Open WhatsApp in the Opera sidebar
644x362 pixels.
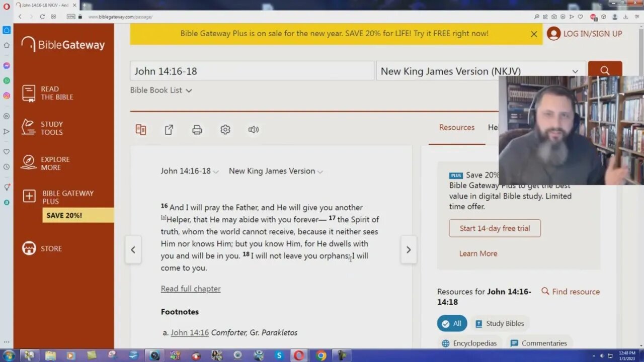[7, 80]
